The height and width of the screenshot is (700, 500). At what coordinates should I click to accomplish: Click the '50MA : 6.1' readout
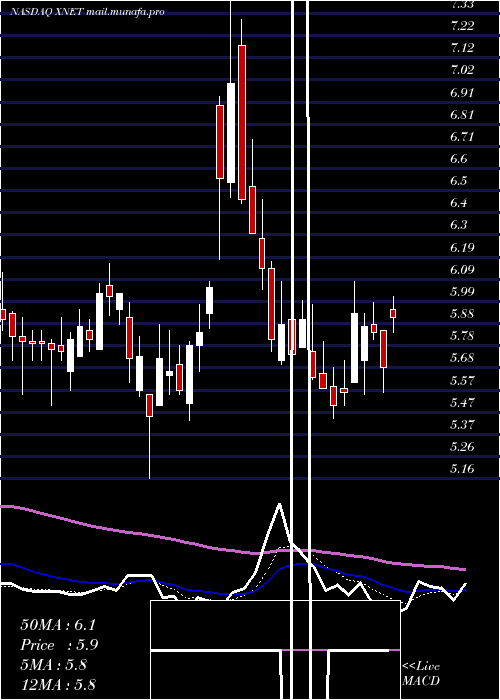pyautogui.click(x=58, y=625)
